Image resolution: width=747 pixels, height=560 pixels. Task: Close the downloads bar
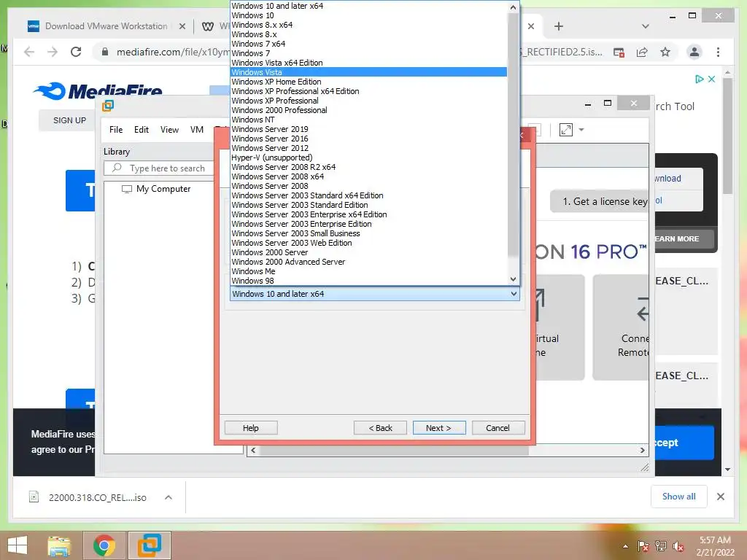point(721,497)
